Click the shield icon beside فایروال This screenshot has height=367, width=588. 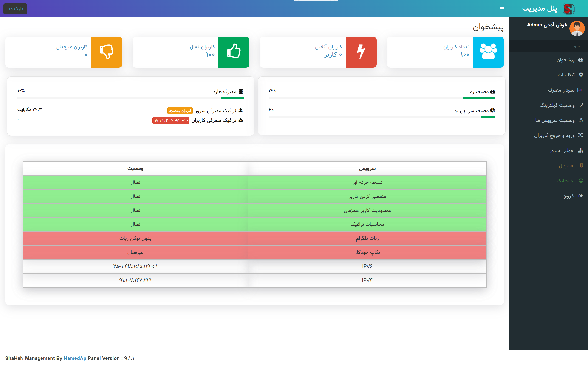pos(581,166)
